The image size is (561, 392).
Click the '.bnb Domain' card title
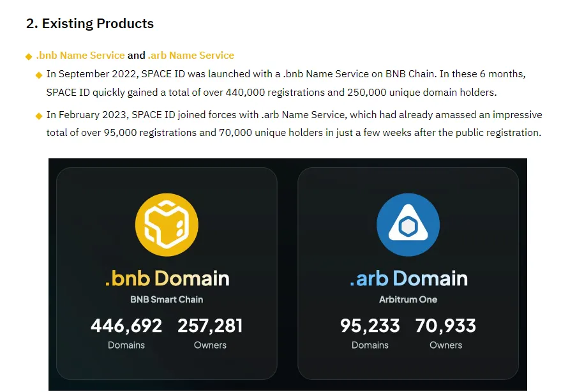[x=167, y=278]
